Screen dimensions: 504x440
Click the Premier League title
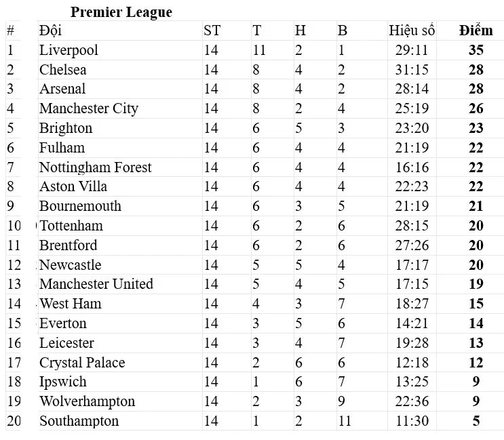[x=121, y=12]
